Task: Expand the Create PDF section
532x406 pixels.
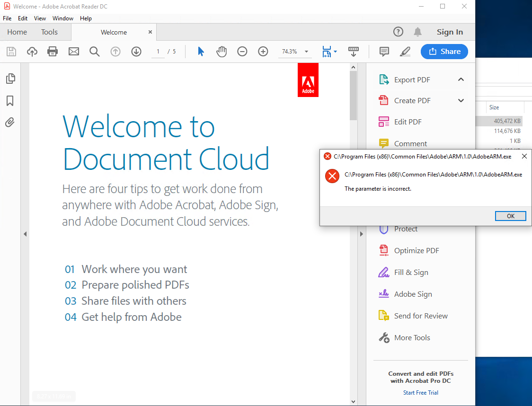Action: pos(461,101)
